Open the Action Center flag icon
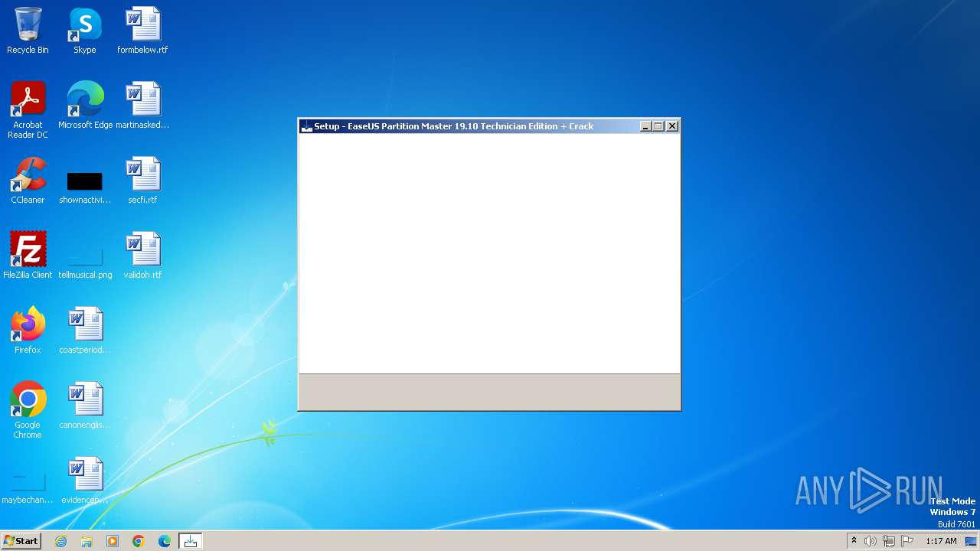The width and height of the screenshot is (980, 551). click(907, 541)
